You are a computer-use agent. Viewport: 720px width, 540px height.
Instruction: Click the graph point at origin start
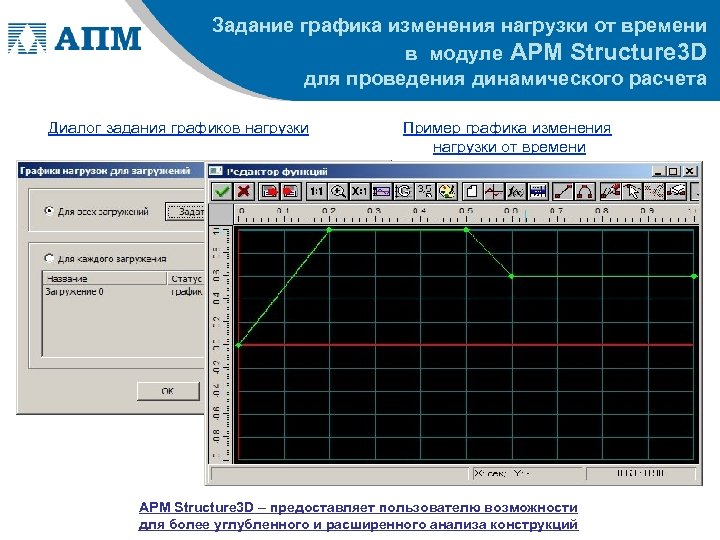238,345
